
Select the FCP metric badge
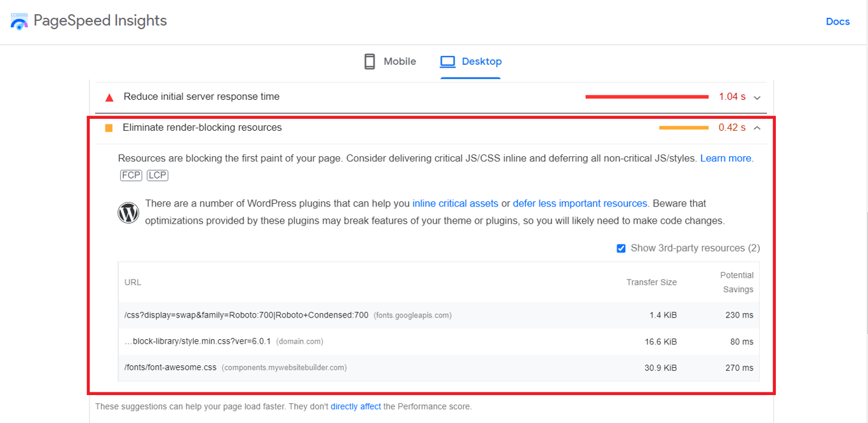coord(131,175)
